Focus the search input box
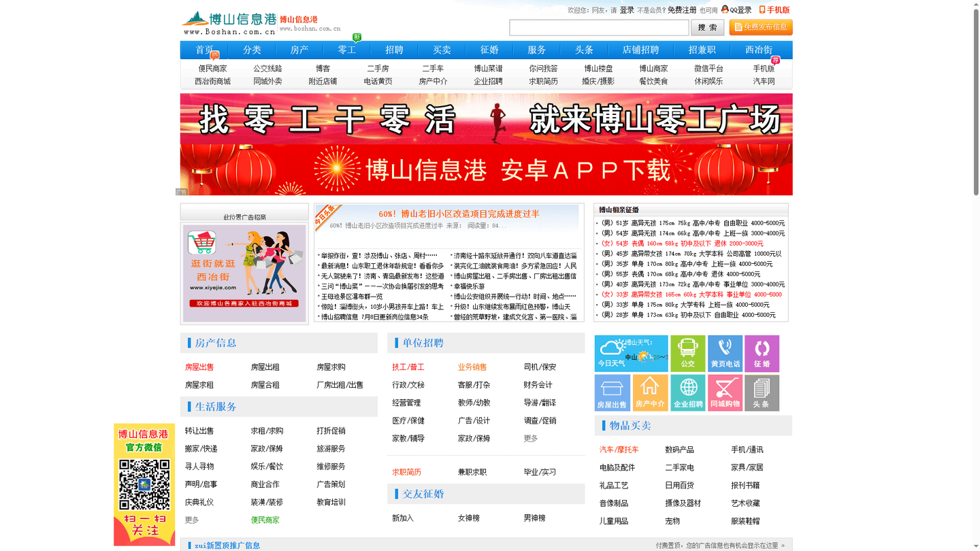This screenshot has height=551, width=980. tap(599, 27)
